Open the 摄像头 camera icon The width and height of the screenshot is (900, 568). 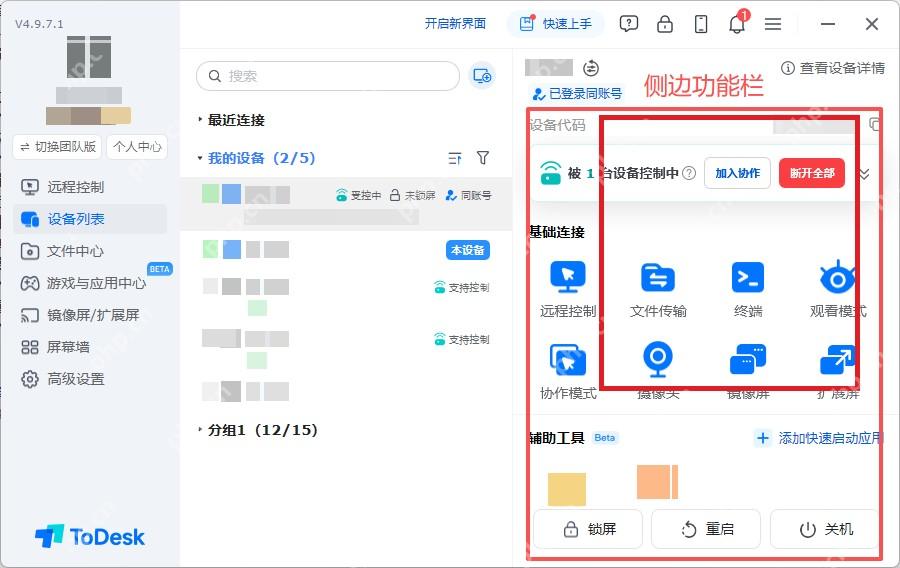(658, 372)
